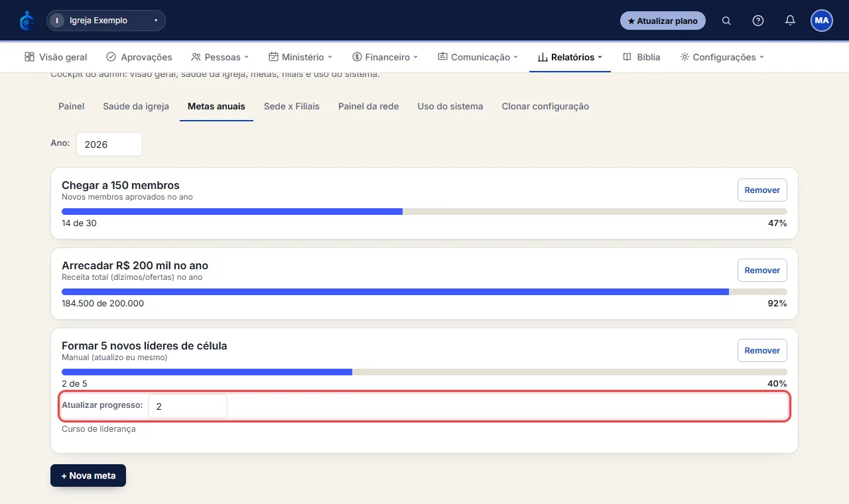Expand the Pessoas menu chevron

(247, 57)
